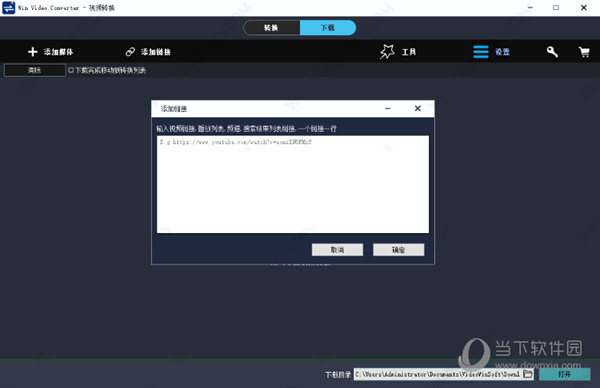Switch to the 转换 (Convert) tab

pos(272,28)
